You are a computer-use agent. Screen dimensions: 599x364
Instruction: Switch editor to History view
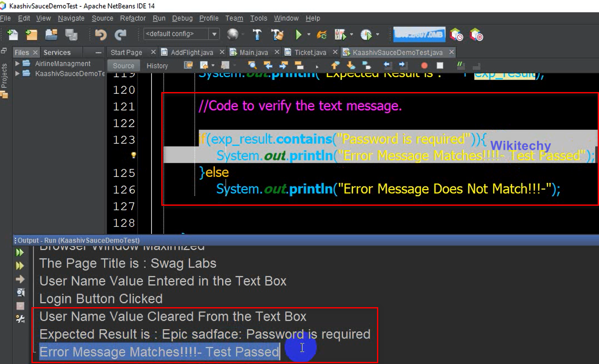click(x=157, y=66)
